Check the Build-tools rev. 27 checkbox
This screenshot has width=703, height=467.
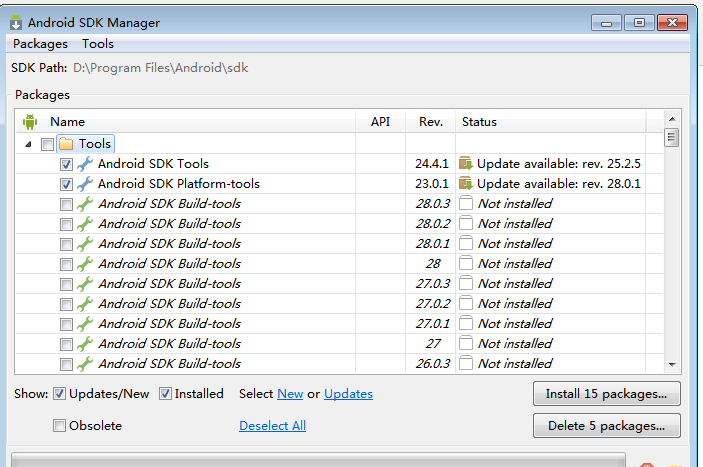[x=66, y=344]
